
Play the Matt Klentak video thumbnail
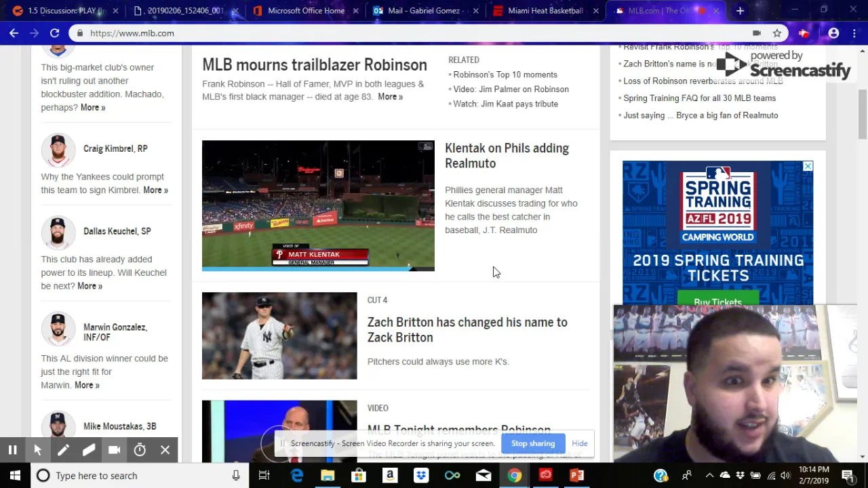click(x=318, y=205)
